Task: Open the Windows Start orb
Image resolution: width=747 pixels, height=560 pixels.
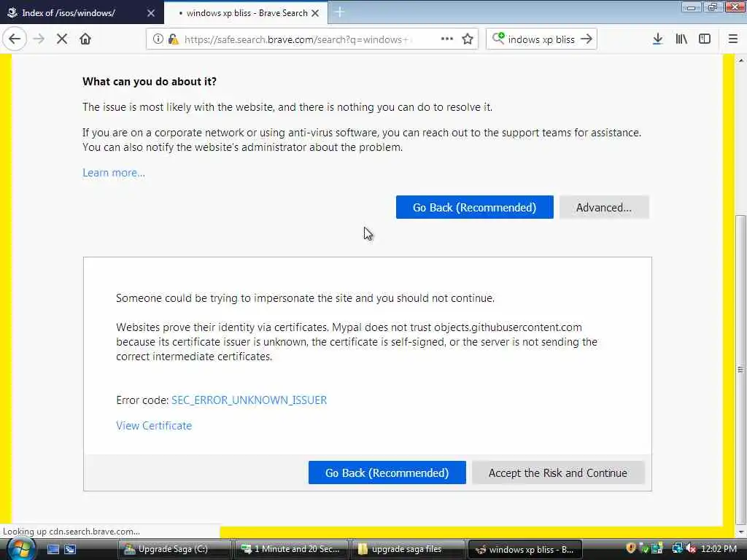Action: click(x=20, y=549)
